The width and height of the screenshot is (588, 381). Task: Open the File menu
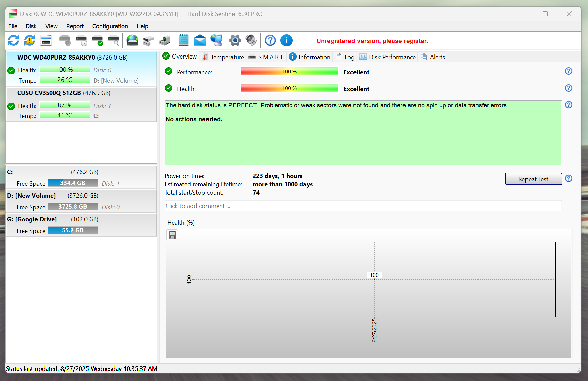coord(13,26)
